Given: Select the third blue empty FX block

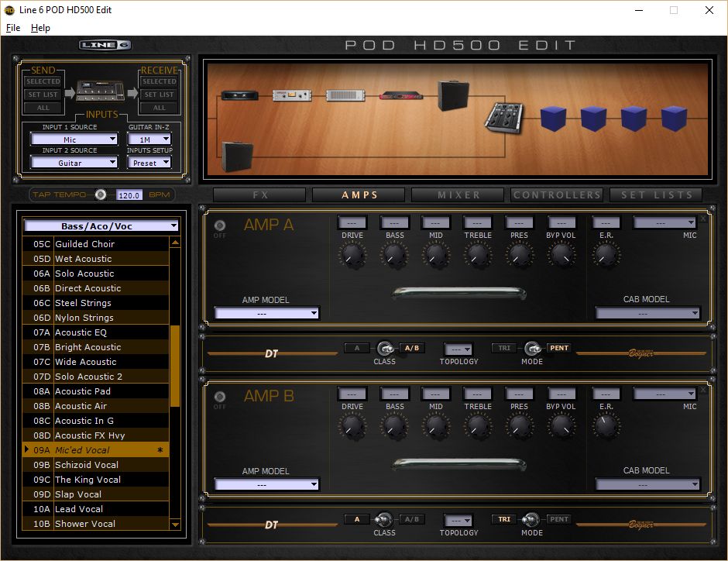Looking at the screenshot, I should 634,118.
